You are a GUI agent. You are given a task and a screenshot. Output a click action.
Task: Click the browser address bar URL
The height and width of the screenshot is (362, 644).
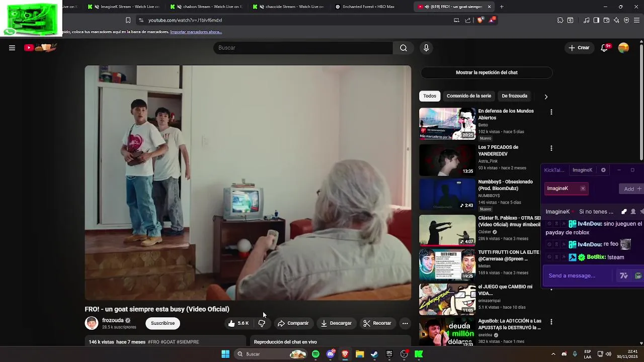[x=185, y=20]
